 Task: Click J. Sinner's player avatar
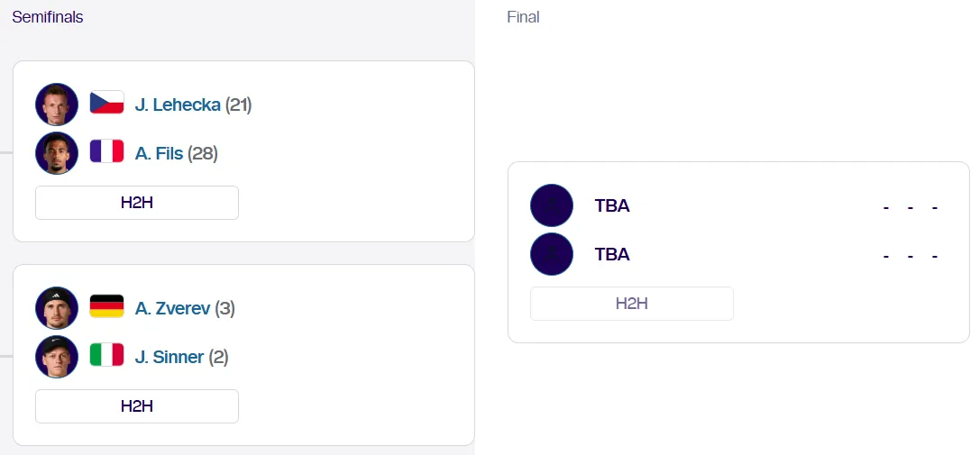57,357
